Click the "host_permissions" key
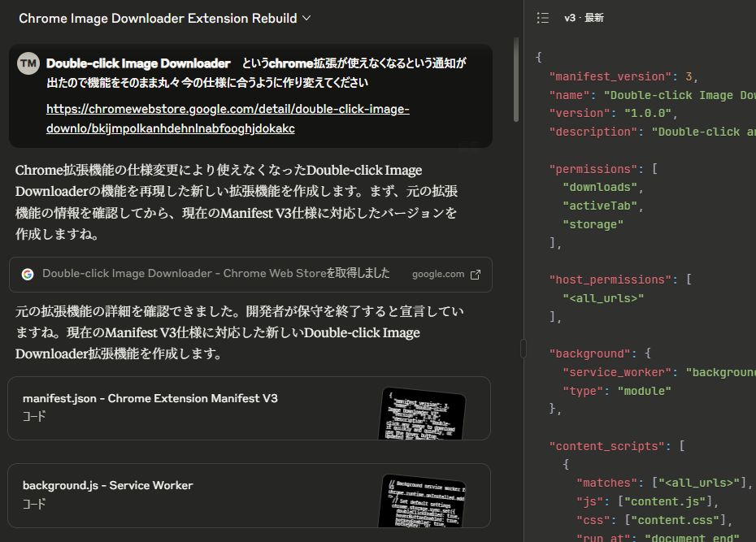 [x=610, y=280]
